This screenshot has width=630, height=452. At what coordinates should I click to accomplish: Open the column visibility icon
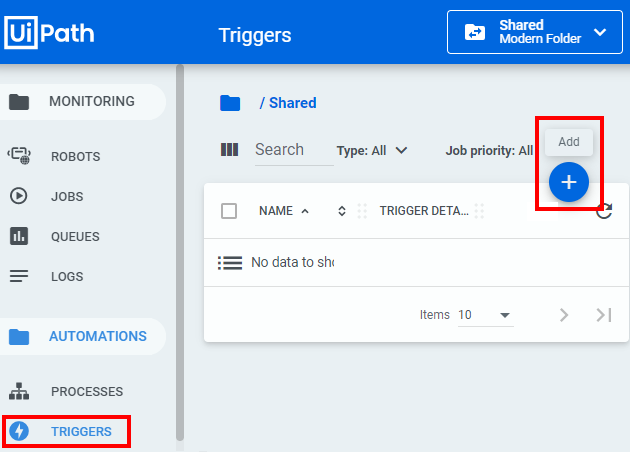click(230, 150)
